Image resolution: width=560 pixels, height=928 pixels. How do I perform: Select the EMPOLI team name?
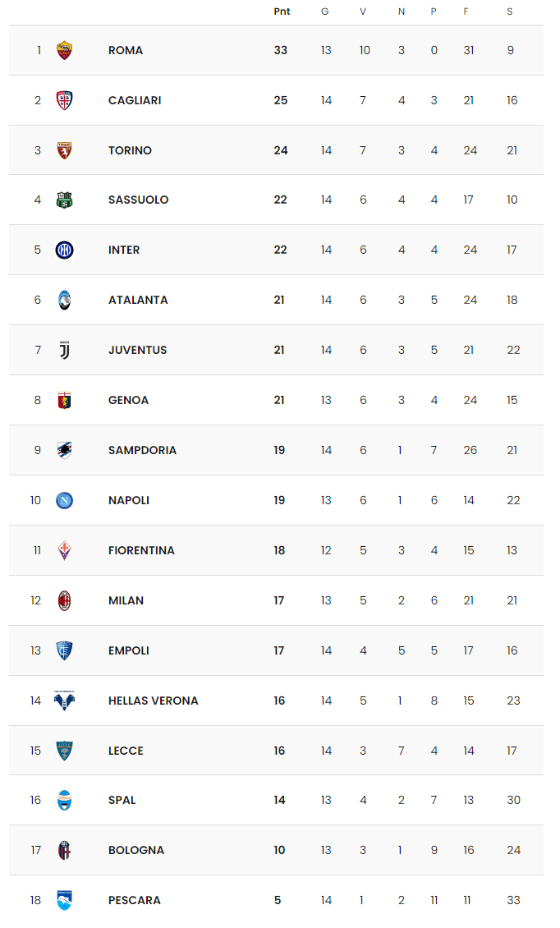[128, 650]
